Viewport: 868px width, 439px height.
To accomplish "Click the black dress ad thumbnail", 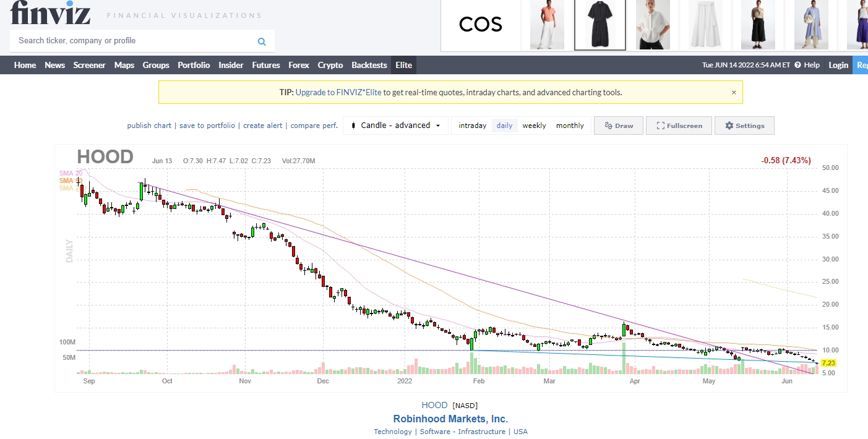I will [600, 25].
